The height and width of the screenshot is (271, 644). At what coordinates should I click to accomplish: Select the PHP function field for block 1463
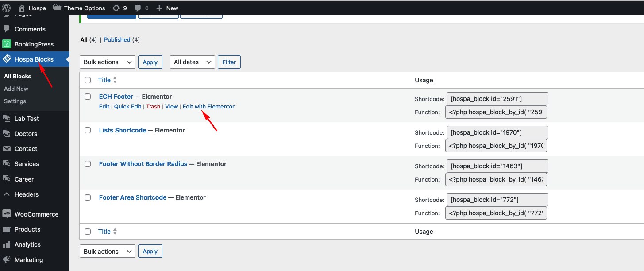[496, 179]
